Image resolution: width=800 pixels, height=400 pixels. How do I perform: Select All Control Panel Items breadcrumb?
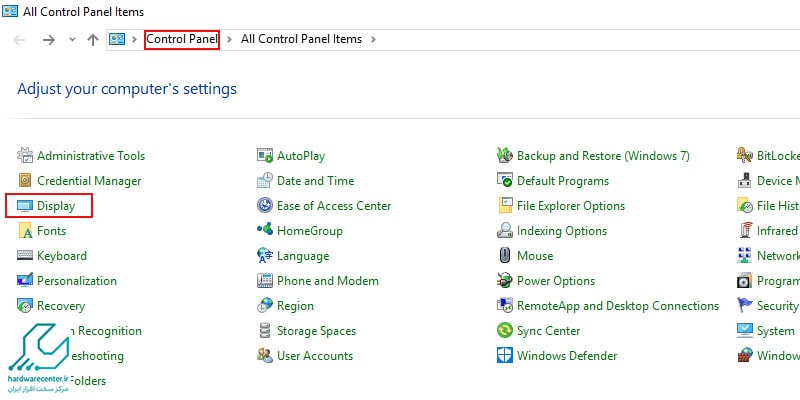[x=302, y=39]
